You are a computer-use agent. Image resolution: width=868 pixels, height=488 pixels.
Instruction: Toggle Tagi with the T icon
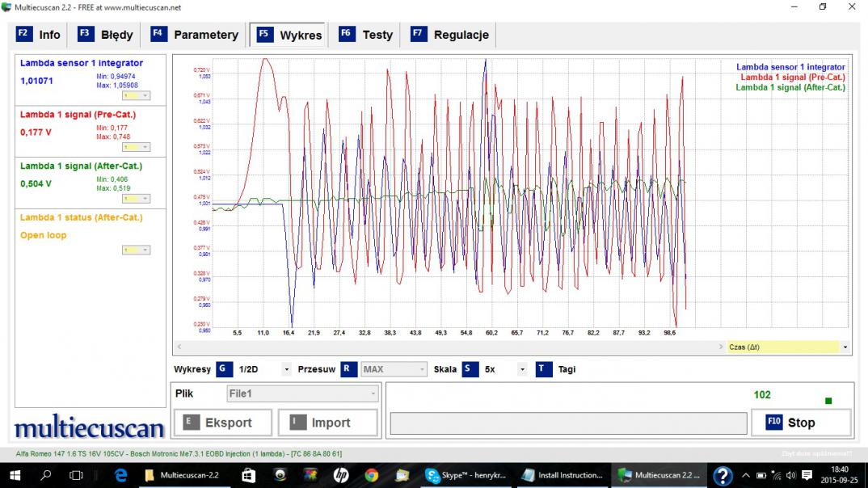click(544, 369)
